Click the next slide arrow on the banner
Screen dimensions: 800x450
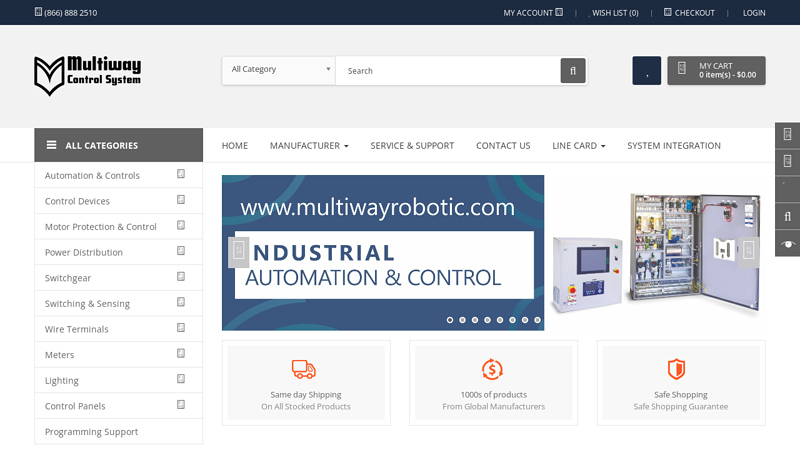tap(748, 252)
